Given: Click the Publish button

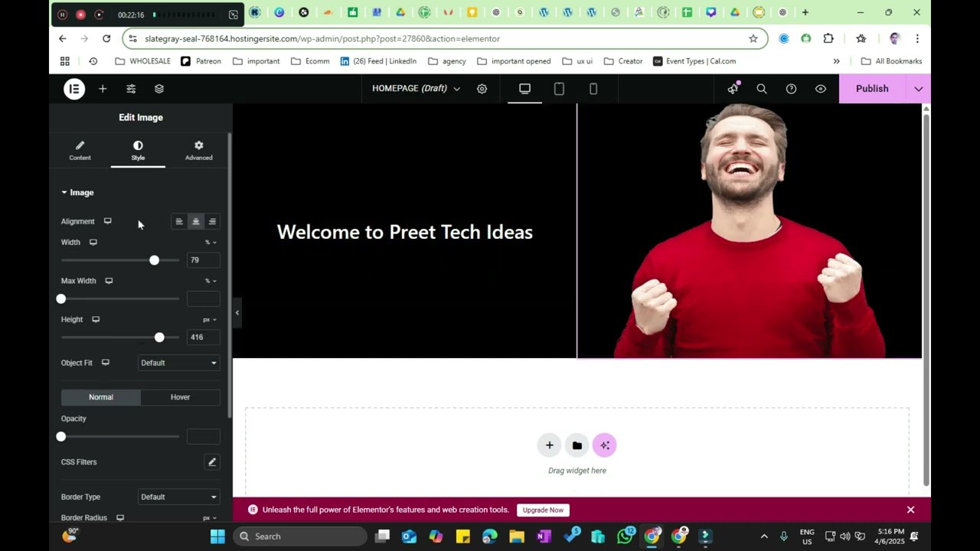Looking at the screenshot, I should (872, 89).
